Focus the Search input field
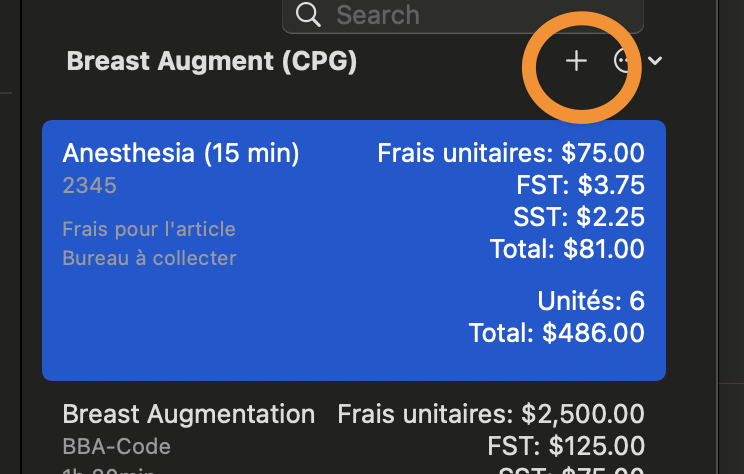Image resolution: width=744 pixels, height=474 pixels. point(463,15)
